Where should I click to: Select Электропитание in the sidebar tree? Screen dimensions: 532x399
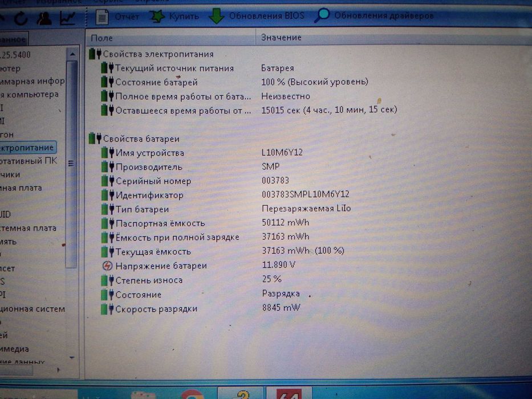[x=27, y=148]
